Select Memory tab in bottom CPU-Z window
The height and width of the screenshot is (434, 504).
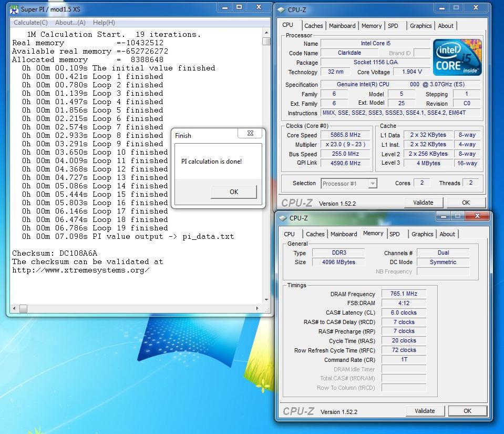[373, 233]
